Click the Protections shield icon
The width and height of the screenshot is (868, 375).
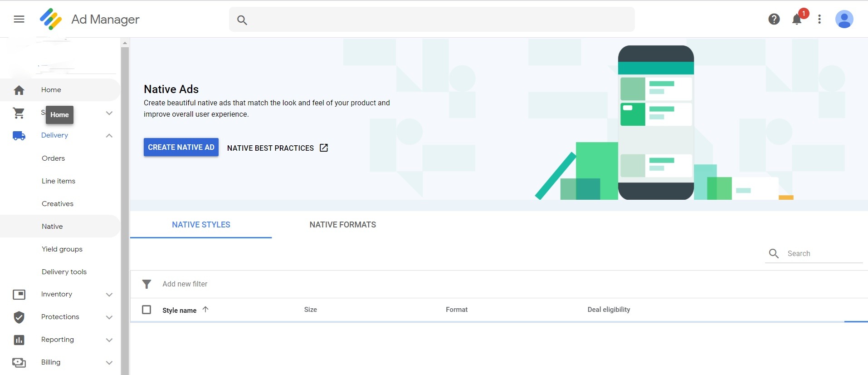(x=19, y=317)
